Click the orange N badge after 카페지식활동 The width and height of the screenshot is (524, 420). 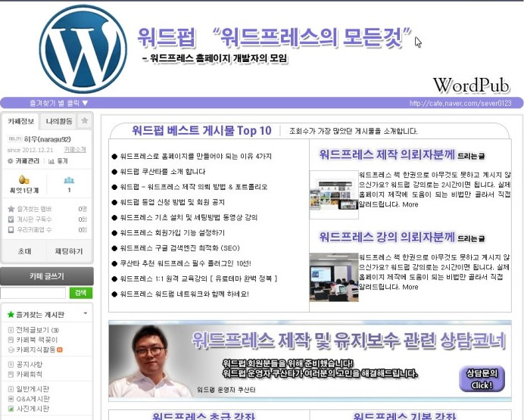[60, 350]
